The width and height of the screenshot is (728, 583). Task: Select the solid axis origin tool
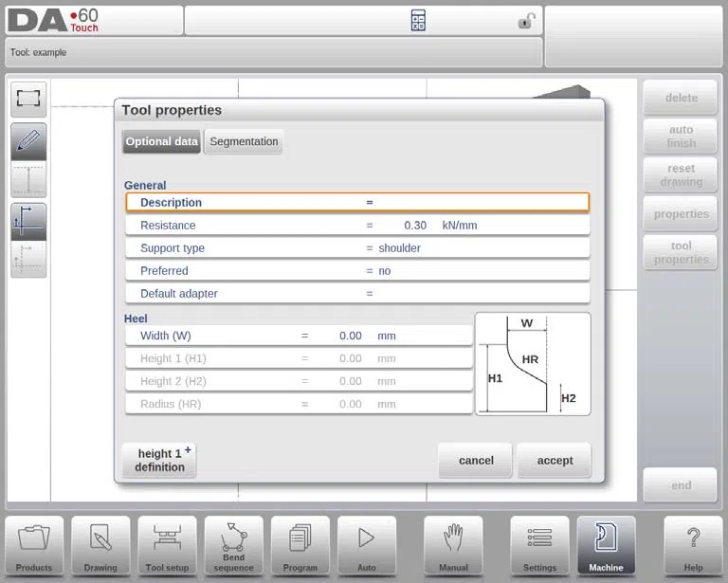[28, 222]
